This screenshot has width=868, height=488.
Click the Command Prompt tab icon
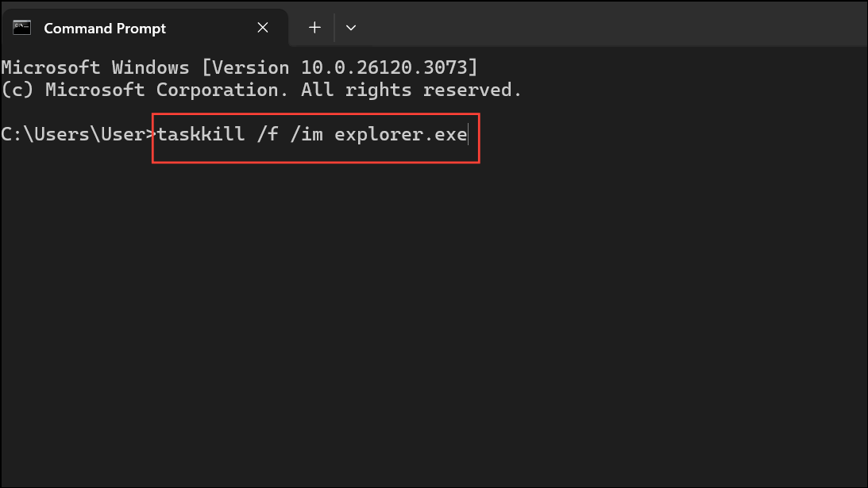pyautogui.click(x=22, y=28)
